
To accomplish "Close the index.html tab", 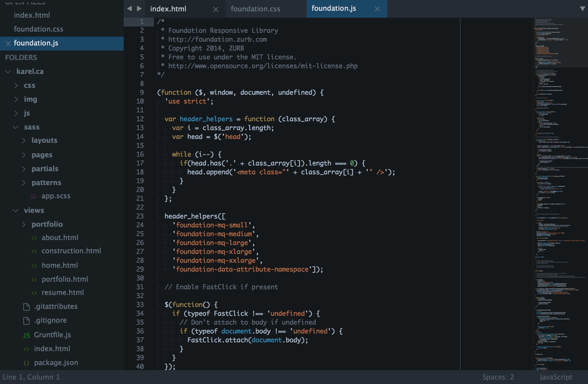I will click(216, 9).
